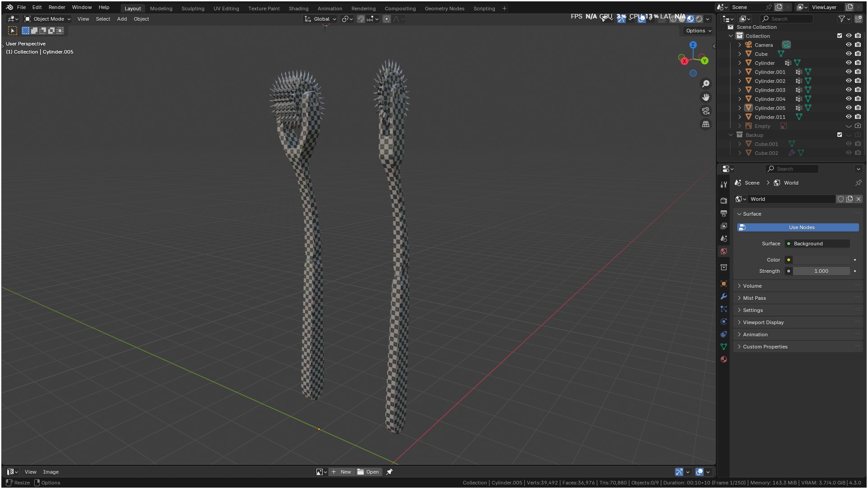Click the pan hand viewport icon
Viewport: 868px width, 489px height.
(706, 97)
